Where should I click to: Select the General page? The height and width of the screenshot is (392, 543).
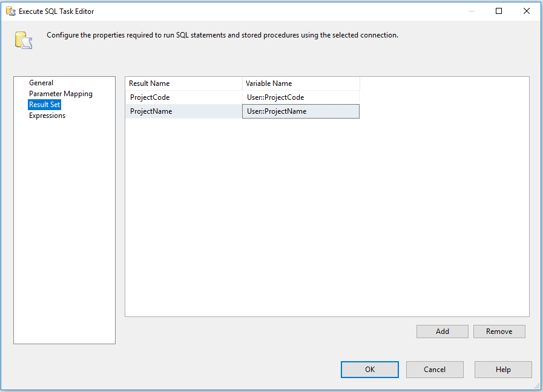[x=41, y=82]
